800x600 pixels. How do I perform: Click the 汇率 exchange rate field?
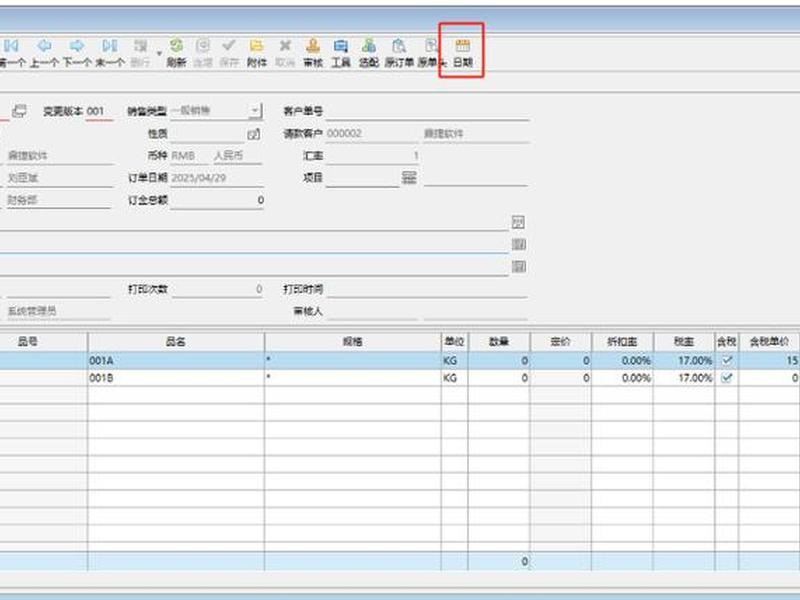[372, 156]
